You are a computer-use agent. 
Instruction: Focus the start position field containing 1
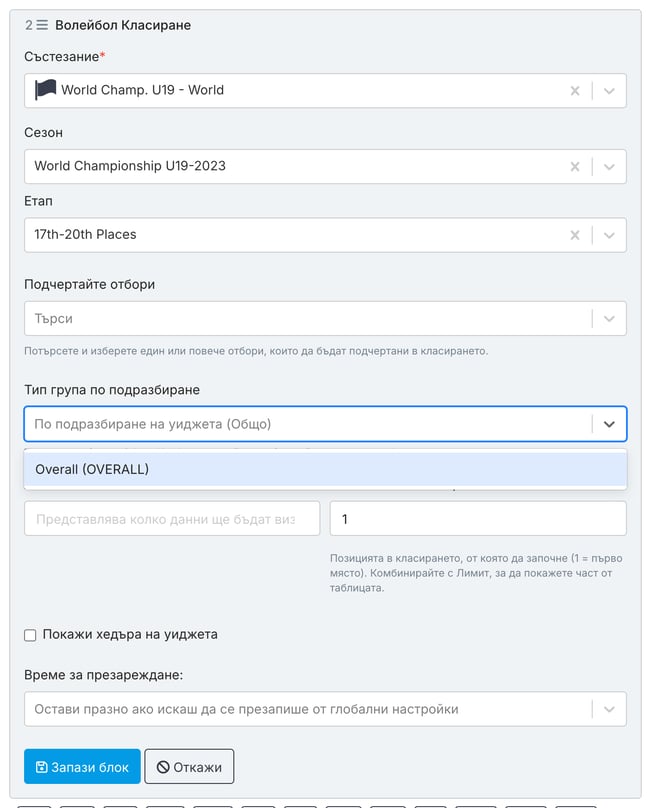click(478, 518)
